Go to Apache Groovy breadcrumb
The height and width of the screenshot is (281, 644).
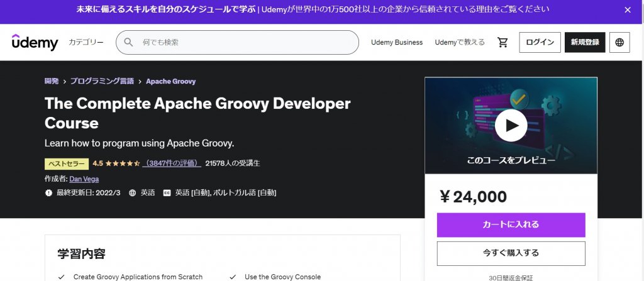click(x=171, y=81)
